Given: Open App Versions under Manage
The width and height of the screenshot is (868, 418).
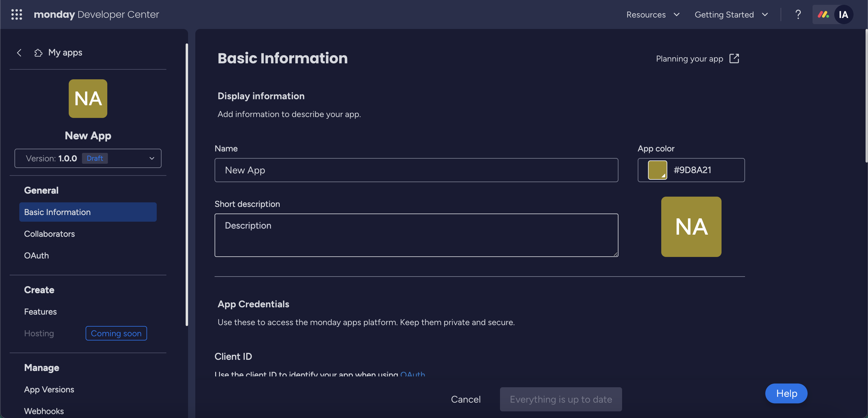Looking at the screenshot, I should (49, 389).
